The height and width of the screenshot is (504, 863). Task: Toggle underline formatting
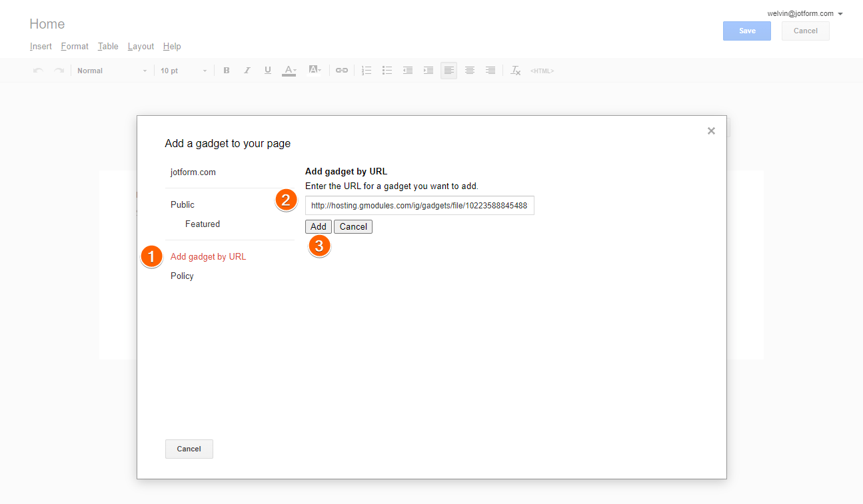point(268,71)
